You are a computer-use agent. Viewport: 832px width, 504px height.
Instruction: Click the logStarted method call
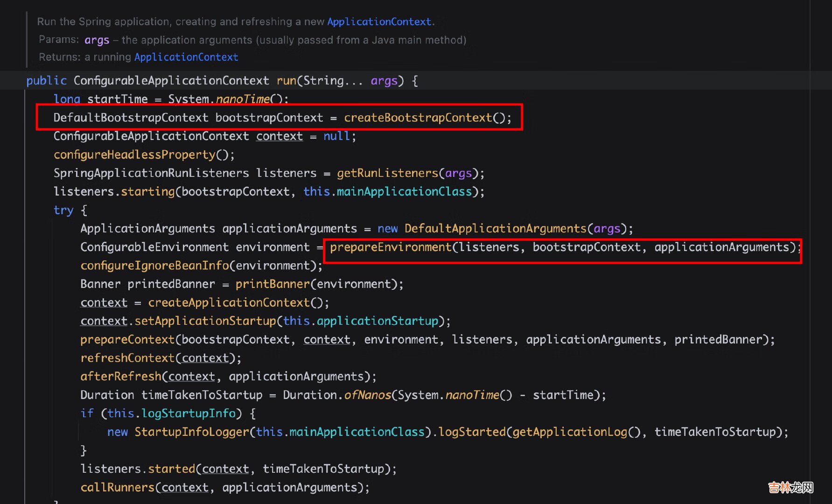pyautogui.click(x=472, y=432)
